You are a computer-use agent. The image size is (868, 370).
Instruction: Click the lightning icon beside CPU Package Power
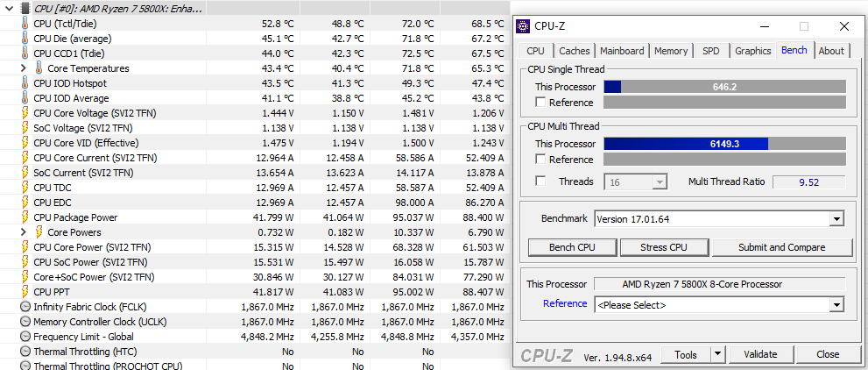click(x=25, y=217)
